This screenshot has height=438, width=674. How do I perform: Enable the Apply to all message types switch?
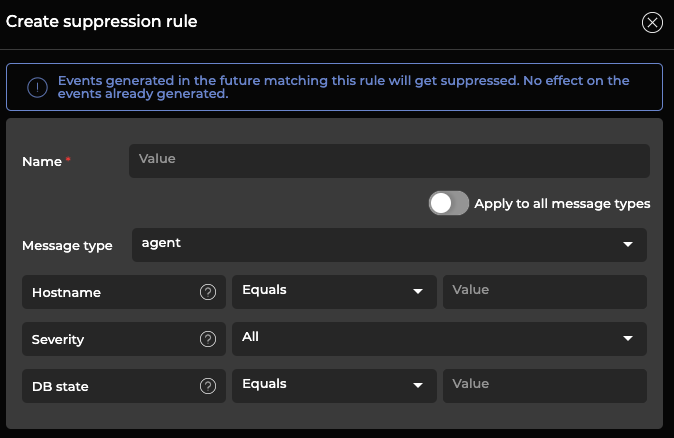click(449, 203)
